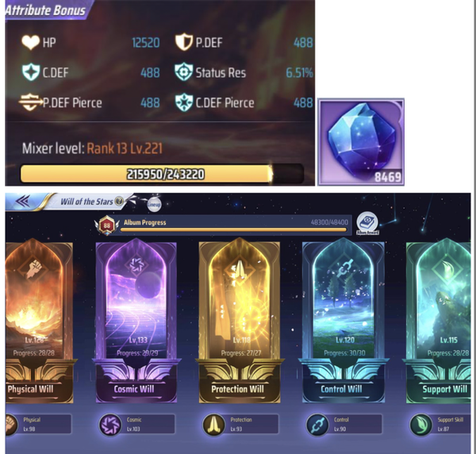Click the HP heart attribute icon
476x454 pixels.
(30, 42)
